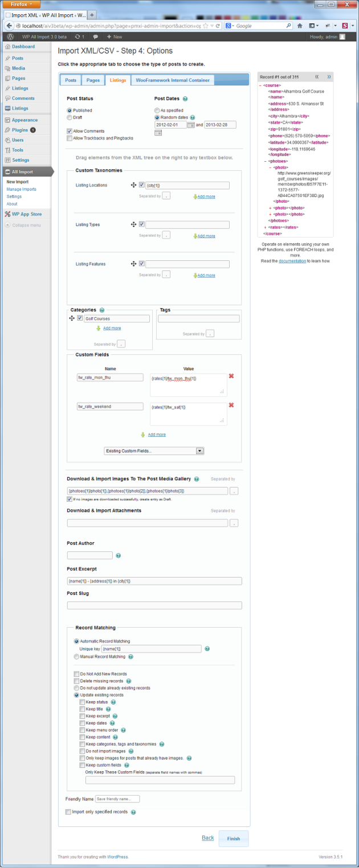359x868 pixels.
Task: Follow the Back link
Action: click(208, 838)
